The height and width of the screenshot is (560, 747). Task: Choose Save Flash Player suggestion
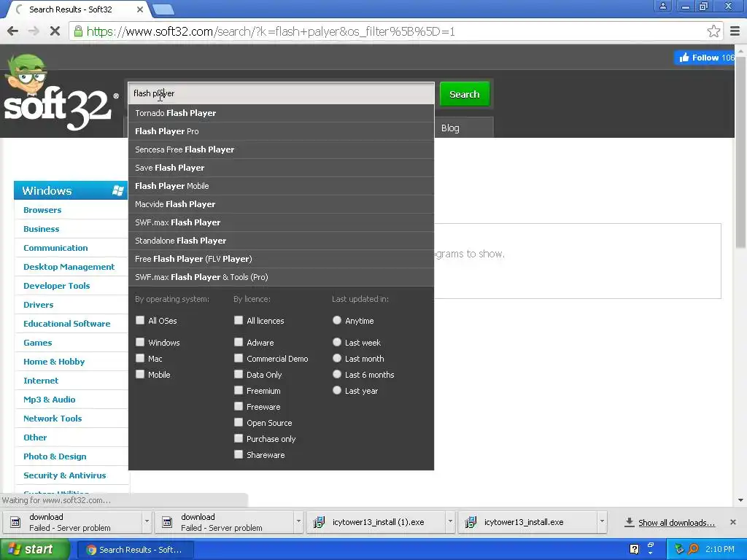coord(281,168)
